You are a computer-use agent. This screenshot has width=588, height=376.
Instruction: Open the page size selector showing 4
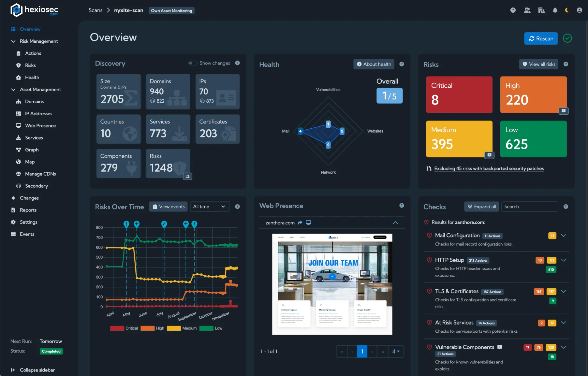tap(396, 351)
